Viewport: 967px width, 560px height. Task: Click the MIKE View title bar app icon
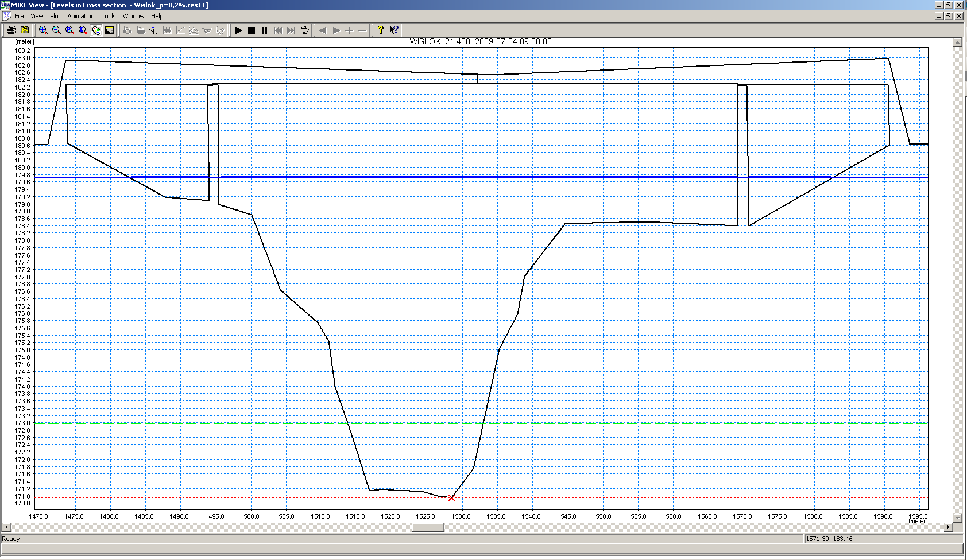pos(6,5)
